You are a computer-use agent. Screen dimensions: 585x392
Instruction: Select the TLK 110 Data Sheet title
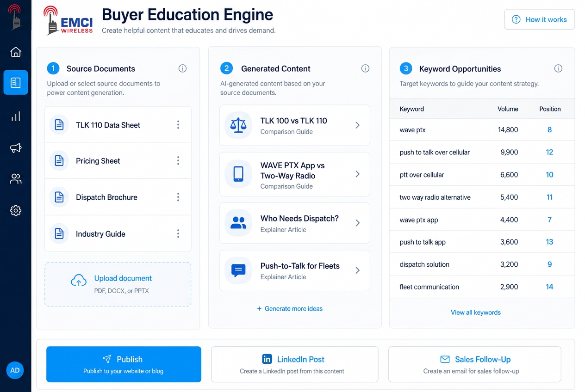108,125
